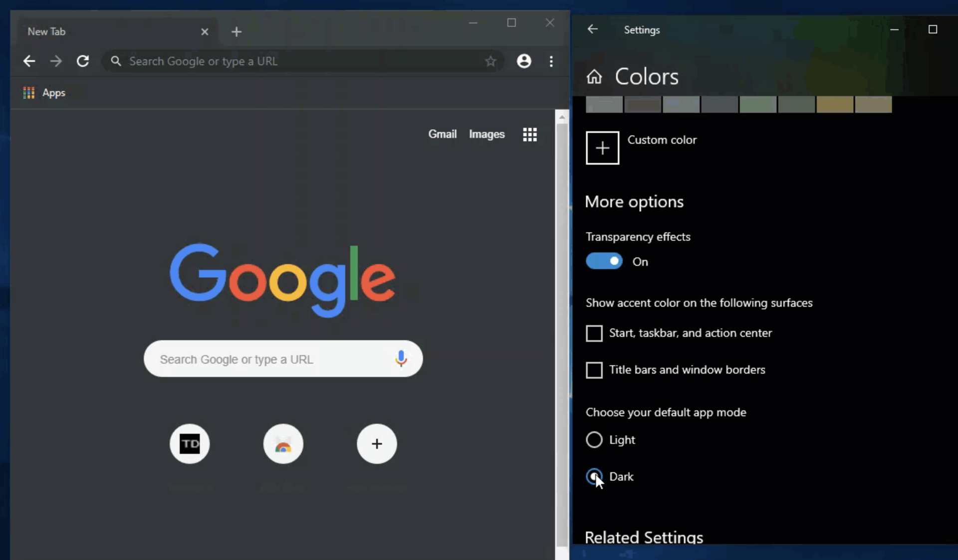Turn off Transparency effects toggle
958x560 pixels.
tap(604, 261)
